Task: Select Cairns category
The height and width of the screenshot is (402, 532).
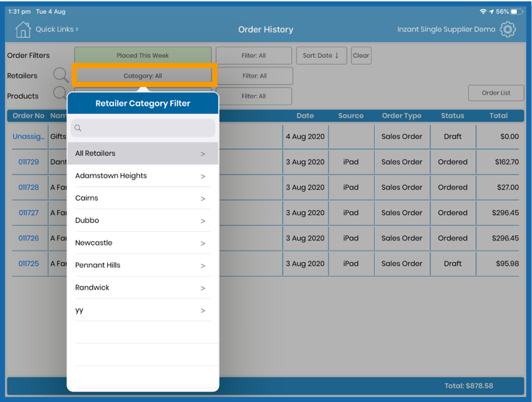Action: pyautogui.click(x=143, y=198)
